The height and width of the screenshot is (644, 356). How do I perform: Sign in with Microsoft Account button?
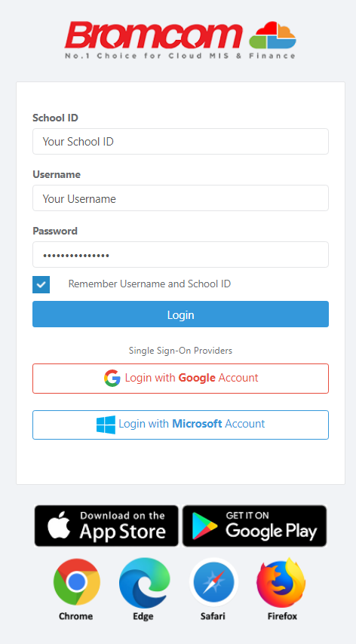coord(181,425)
